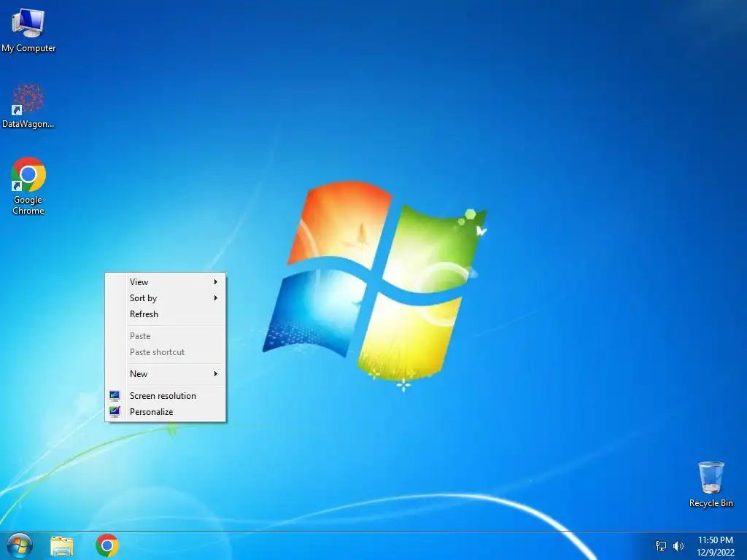Open the Windows Start orb
The width and height of the screenshot is (747, 560).
20,545
